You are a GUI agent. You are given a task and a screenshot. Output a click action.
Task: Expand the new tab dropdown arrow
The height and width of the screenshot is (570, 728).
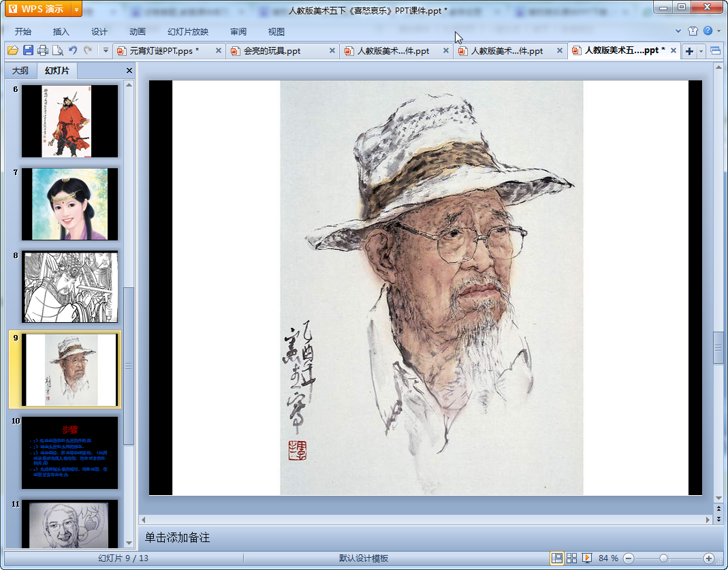coord(701,51)
